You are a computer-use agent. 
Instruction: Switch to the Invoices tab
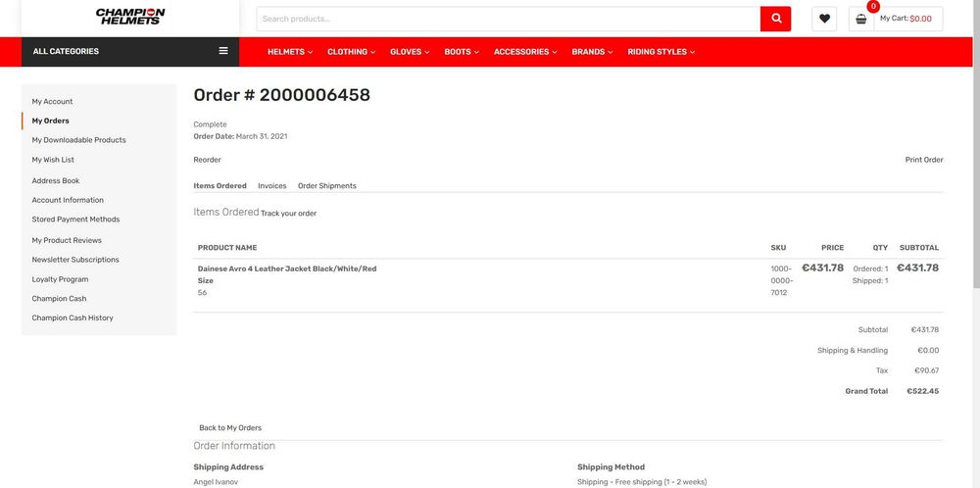point(271,186)
